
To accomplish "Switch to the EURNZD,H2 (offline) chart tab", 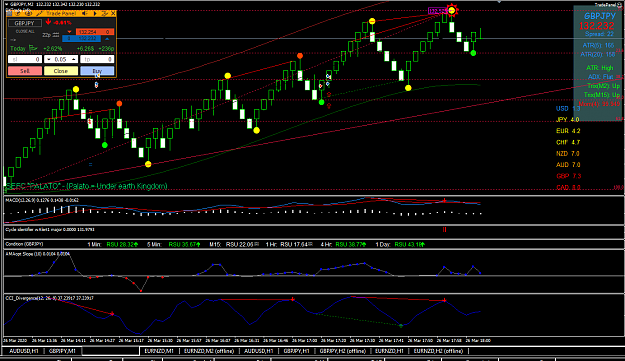I will pos(438,351).
